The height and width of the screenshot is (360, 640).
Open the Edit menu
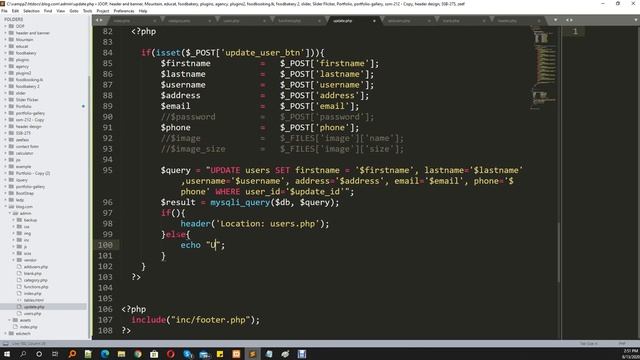click(x=15, y=11)
